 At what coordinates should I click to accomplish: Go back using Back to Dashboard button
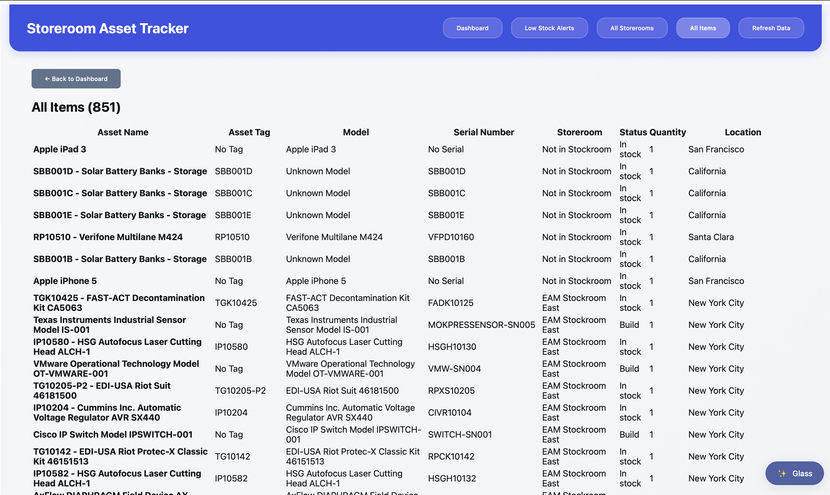(x=76, y=78)
